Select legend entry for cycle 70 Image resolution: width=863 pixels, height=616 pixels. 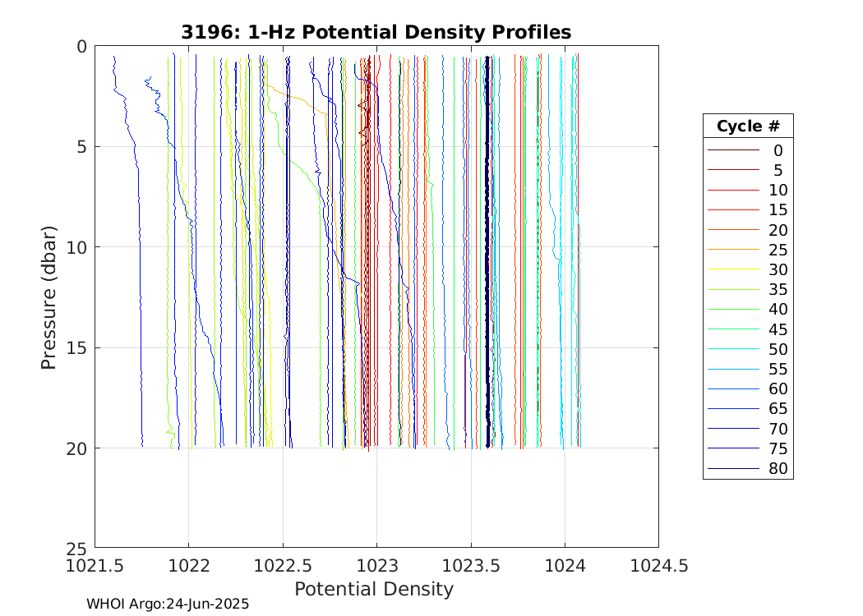pos(747,429)
